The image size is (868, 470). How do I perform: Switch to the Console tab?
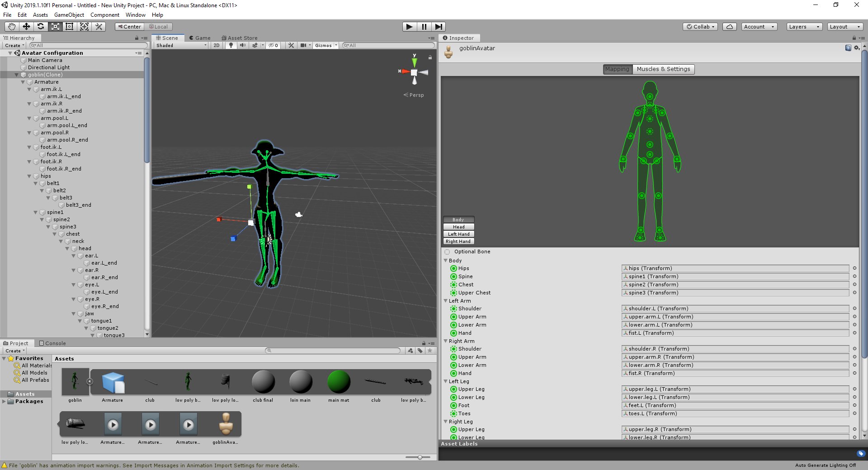pos(52,343)
